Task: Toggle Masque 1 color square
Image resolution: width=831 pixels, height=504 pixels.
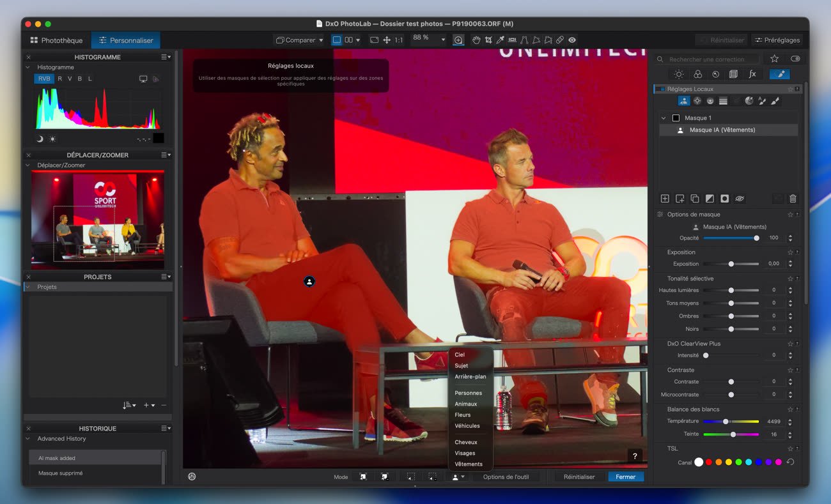Action: 676,118
